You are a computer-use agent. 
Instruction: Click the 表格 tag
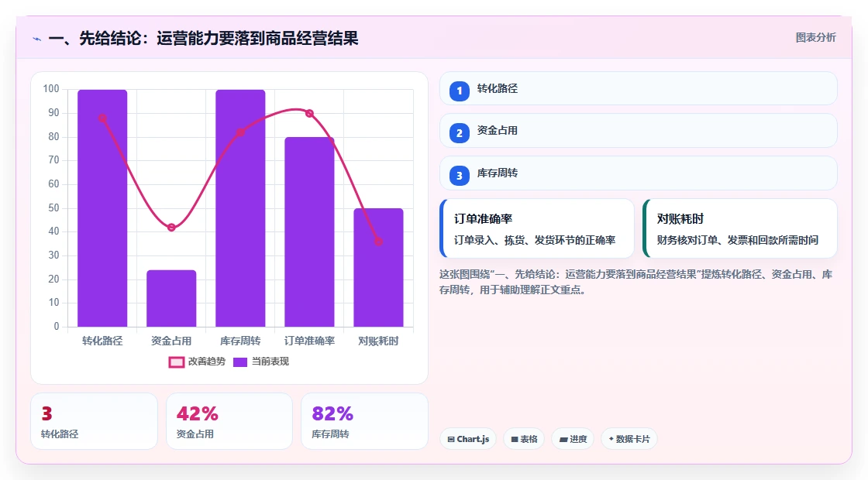[524, 439]
